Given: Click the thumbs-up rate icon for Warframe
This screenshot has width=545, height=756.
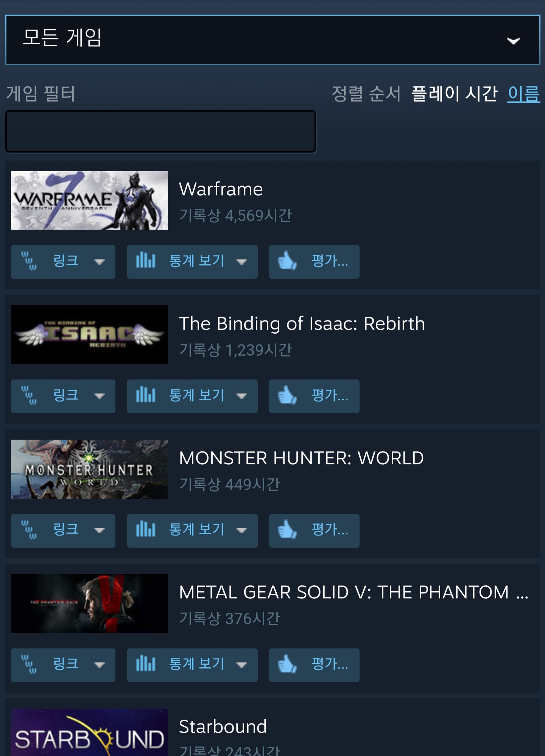Looking at the screenshot, I should [x=287, y=261].
